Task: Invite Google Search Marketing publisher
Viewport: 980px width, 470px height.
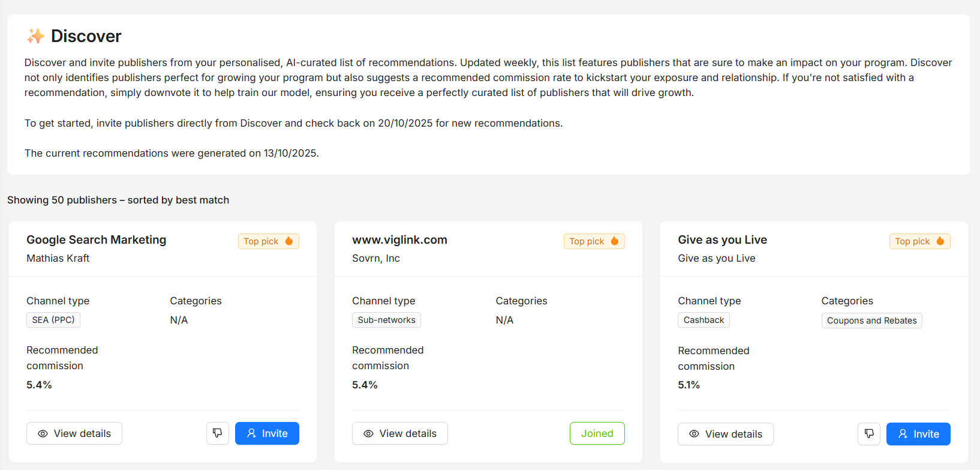Action: coord(267,433)
